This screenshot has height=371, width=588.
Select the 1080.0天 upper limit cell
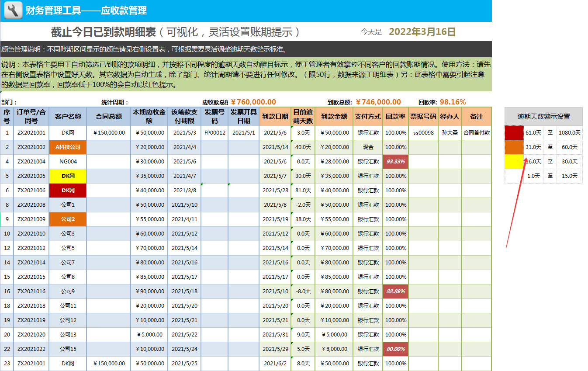pos(570,133)
